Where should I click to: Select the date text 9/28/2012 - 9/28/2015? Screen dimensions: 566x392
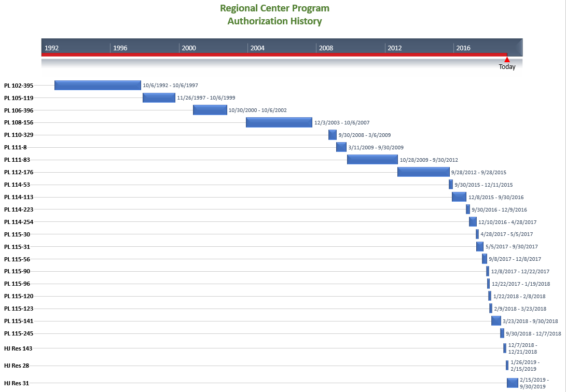pyautogui.click(x=478, y=173)
